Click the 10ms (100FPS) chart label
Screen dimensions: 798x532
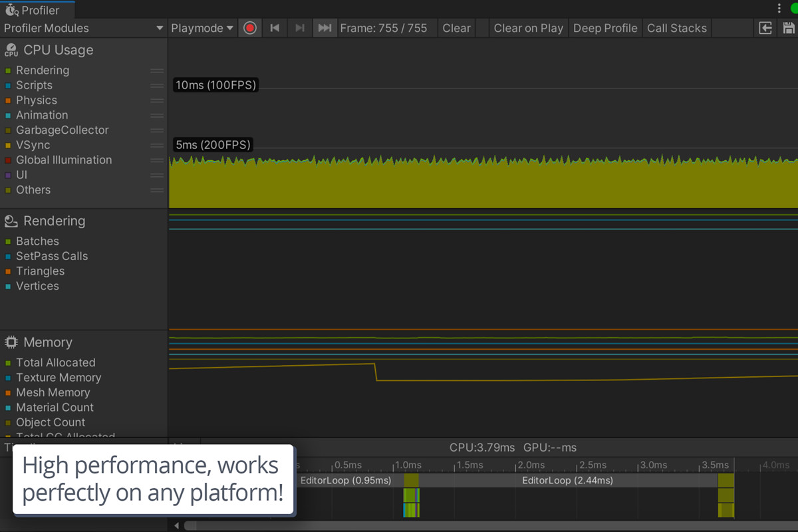[x=215, y=85]
